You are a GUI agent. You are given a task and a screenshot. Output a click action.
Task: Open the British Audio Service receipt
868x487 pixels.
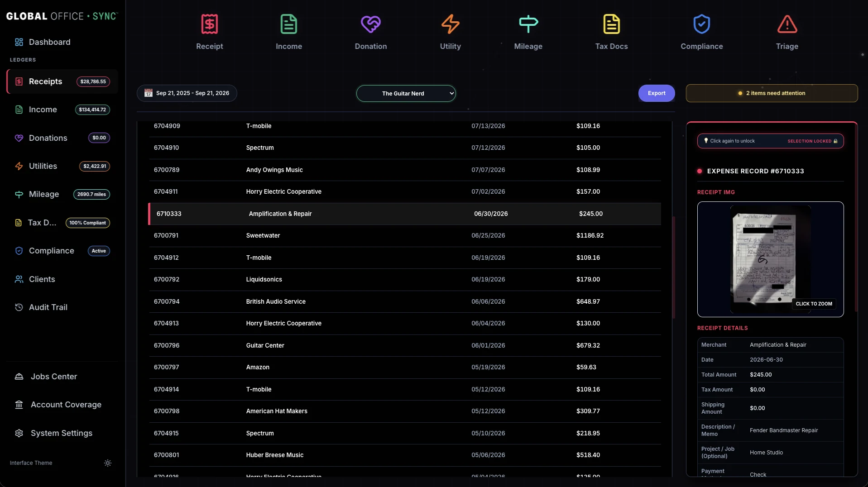pos(405,301)
